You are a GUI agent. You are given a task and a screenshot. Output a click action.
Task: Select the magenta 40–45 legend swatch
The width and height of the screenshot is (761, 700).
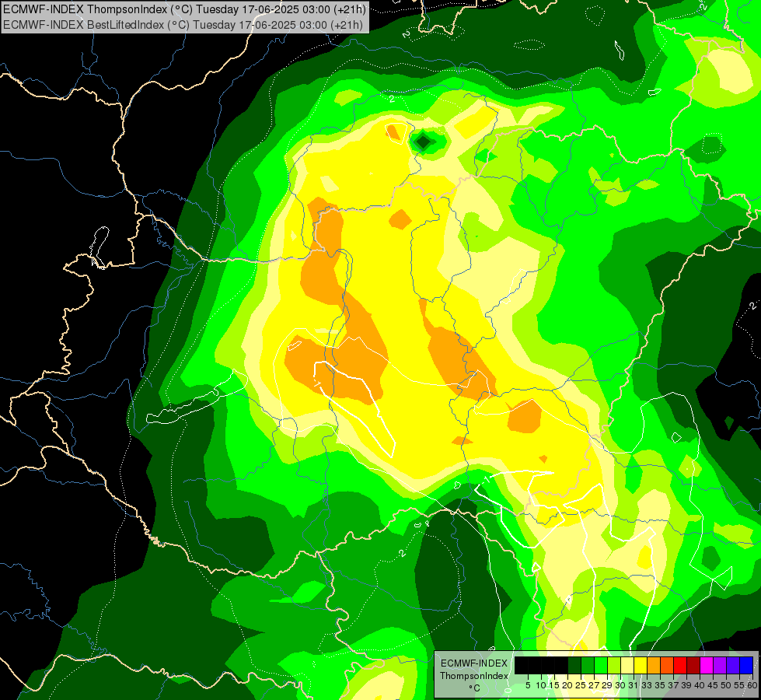pyautogui.click(x=707, y=665)
